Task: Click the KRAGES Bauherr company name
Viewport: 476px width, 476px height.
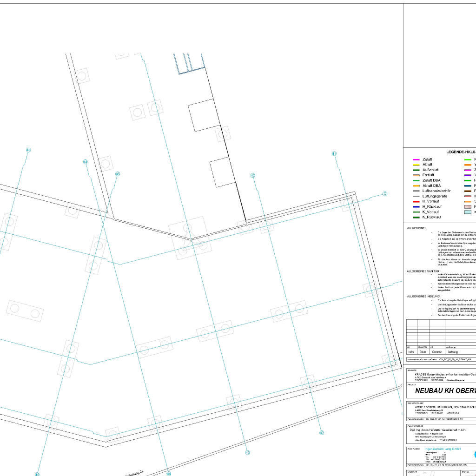Action: [445, 374]
